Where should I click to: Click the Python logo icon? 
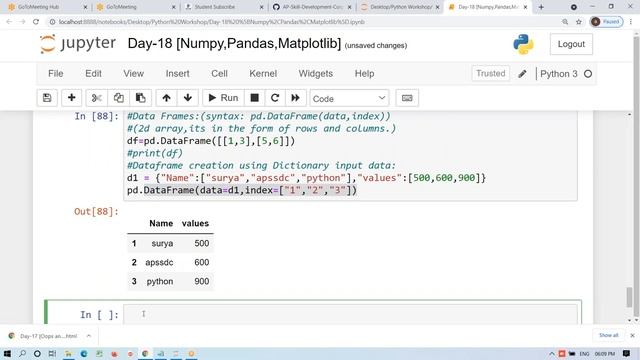pos(523,44)
